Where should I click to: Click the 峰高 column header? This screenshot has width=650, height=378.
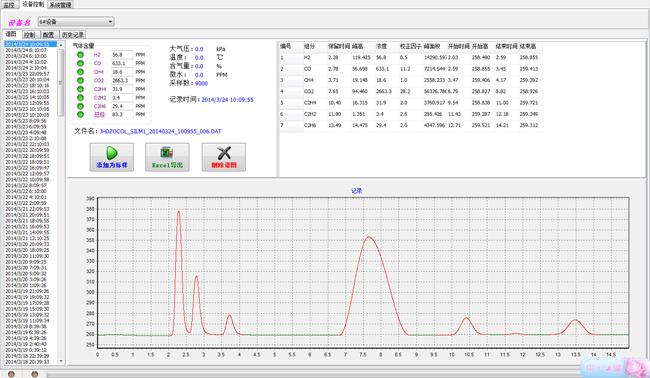[363, 46]
